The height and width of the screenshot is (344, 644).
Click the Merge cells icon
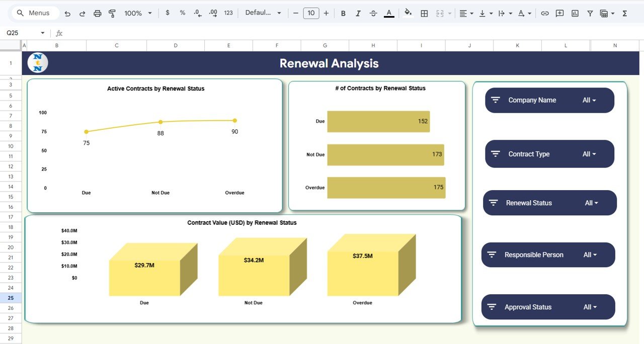(439, 13)
